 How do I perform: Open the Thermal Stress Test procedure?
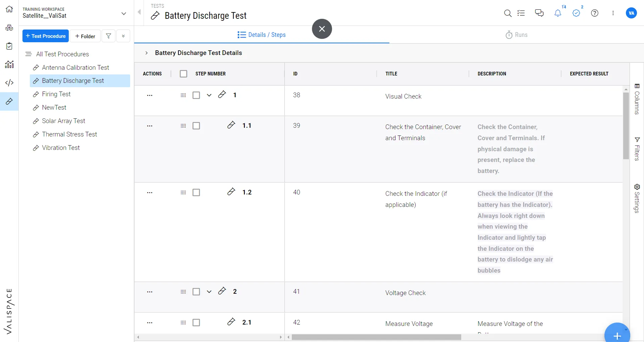tap(69, 134)
